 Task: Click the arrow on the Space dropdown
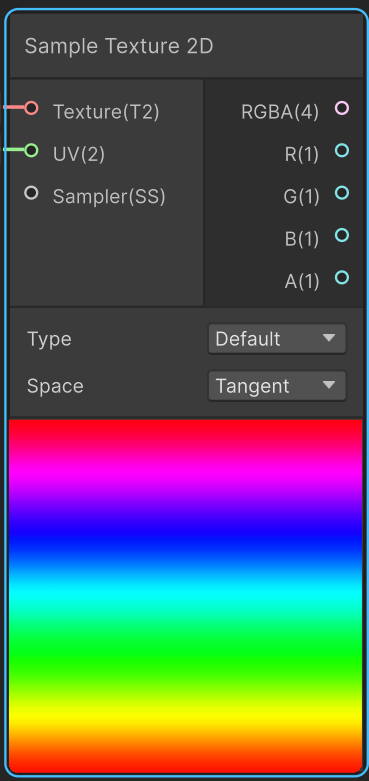(329, 385)
